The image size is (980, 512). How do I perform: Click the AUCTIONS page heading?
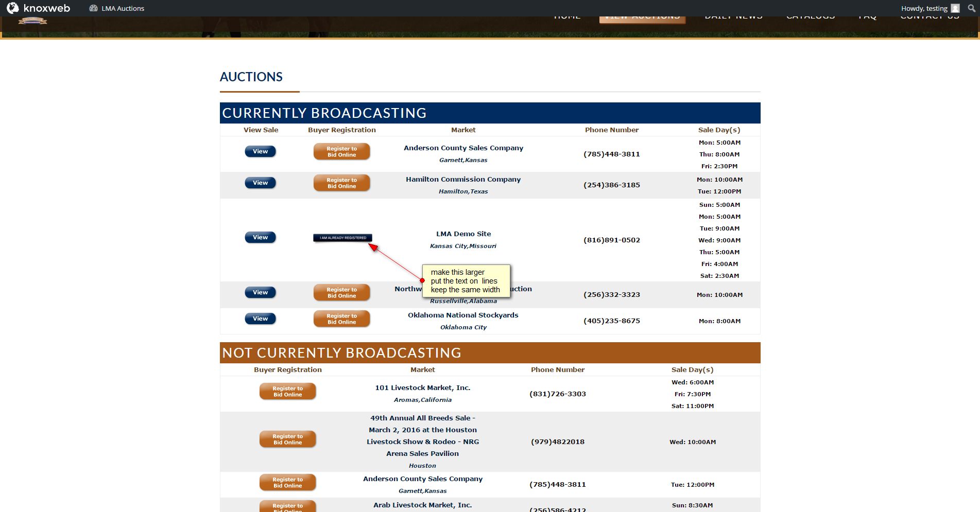(x=251, y=77)
